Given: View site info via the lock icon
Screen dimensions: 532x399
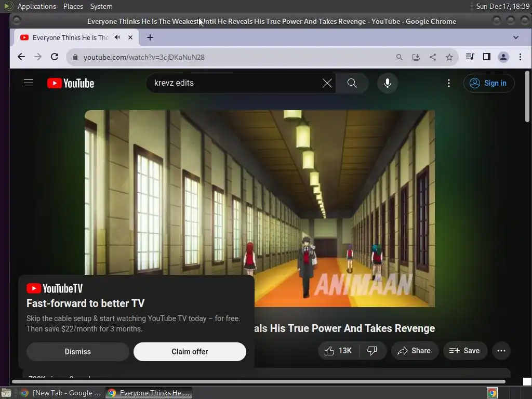Looking at the screenshot, I should (75, 57).
